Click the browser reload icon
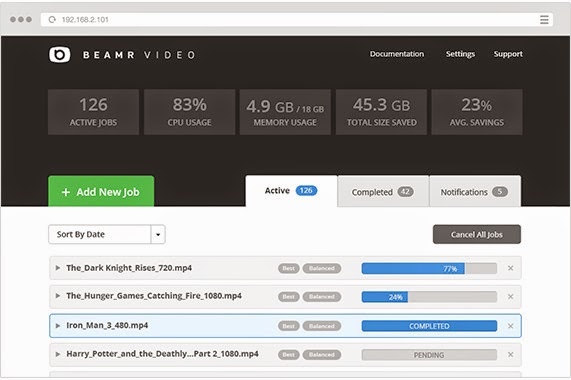Screen dimensions: 571x380 [52, 20]
